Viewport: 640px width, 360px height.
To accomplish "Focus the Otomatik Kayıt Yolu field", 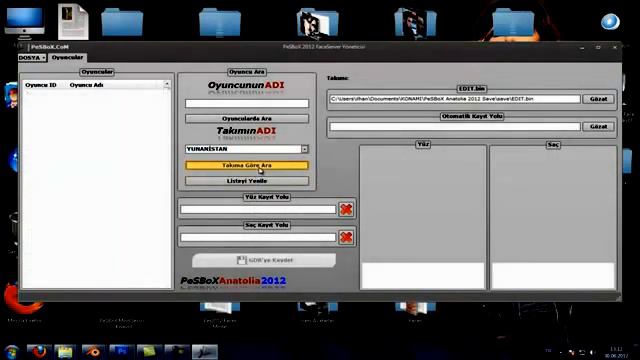I will pyautogui.click(x=455, y=127).
